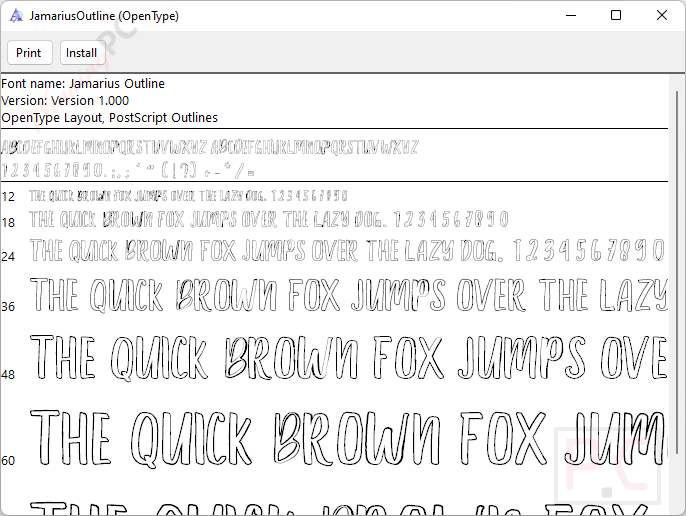The width and height of the screenshot is (686, 516).
Task: Click the 18-point pangram sample
Action: [269, 219]
